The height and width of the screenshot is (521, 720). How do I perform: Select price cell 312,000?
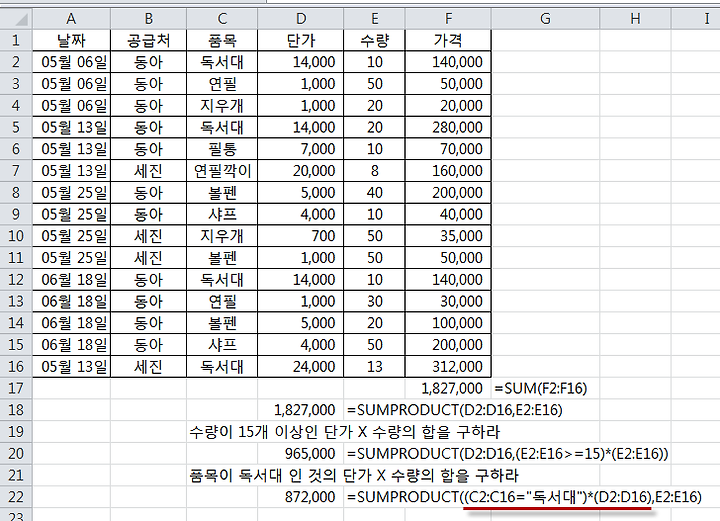point(448,367)
